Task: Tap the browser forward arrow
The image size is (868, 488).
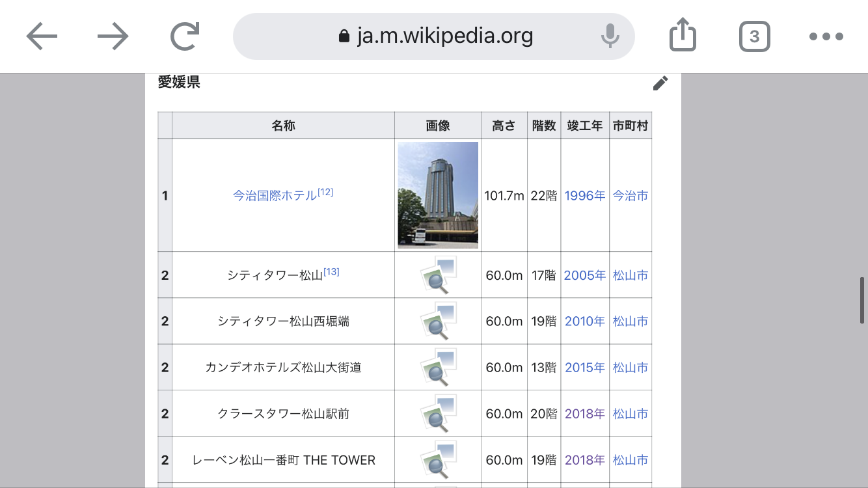Action: [113, 37]
